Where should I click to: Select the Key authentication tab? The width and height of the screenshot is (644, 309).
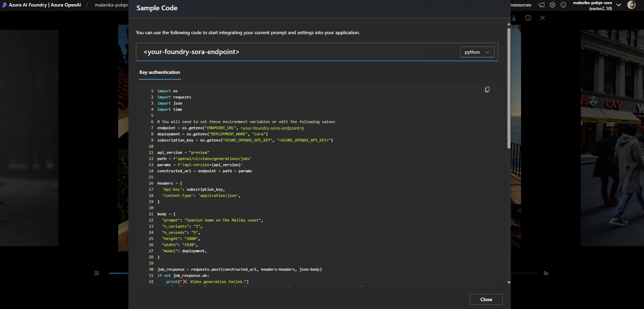coord(160,72)
